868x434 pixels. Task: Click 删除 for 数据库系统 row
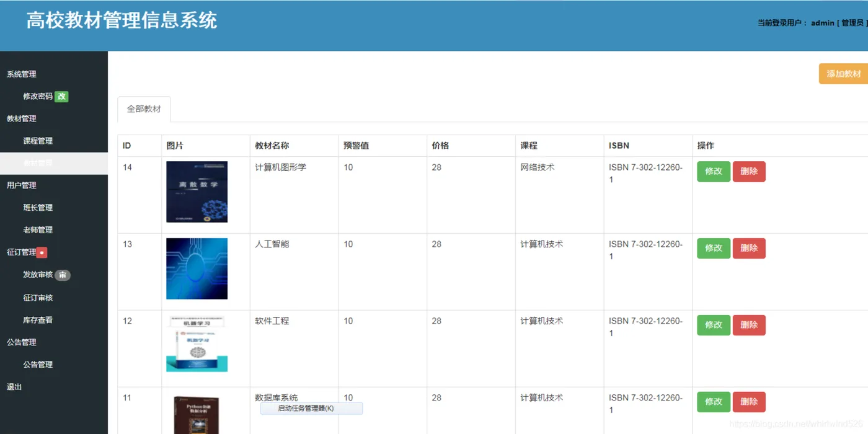[x=749, y=402]
